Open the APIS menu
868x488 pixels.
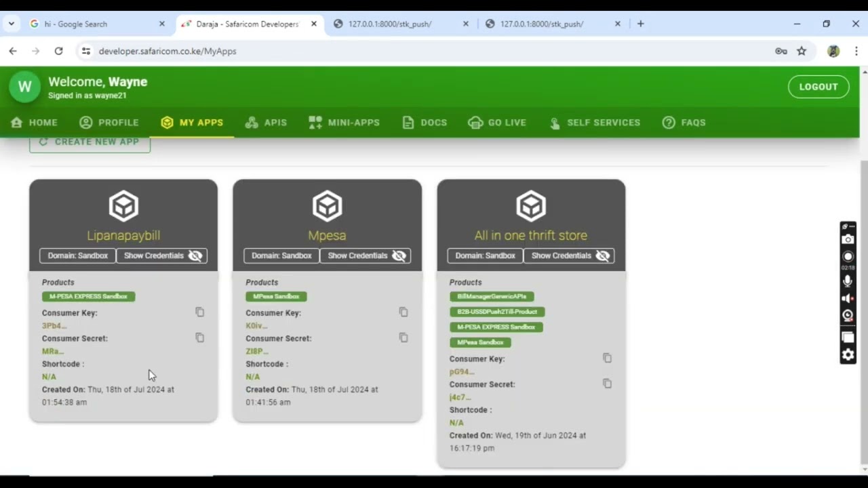266,123
